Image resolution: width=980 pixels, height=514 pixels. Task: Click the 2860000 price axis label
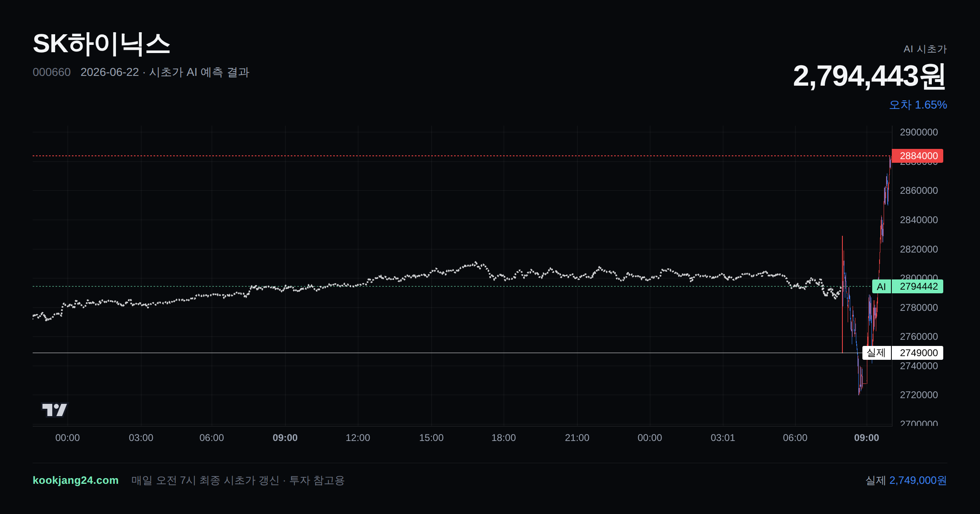(919, 191)
